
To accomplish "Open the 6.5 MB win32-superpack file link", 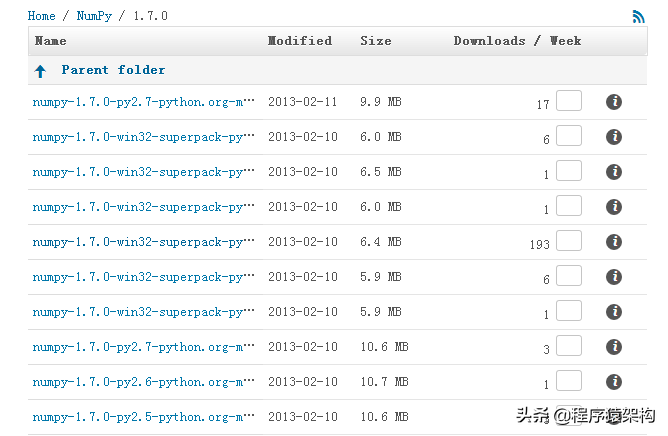I will pos(144,172).
